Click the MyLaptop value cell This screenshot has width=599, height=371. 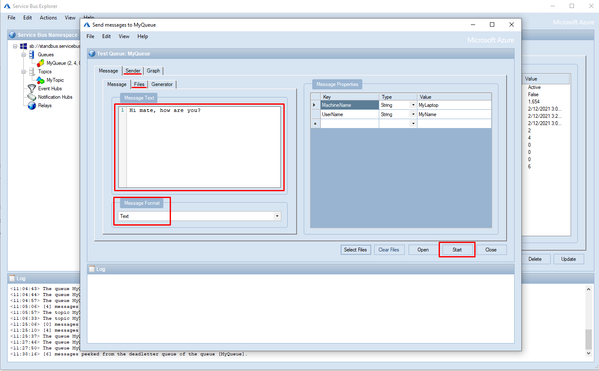pos(454,105)
